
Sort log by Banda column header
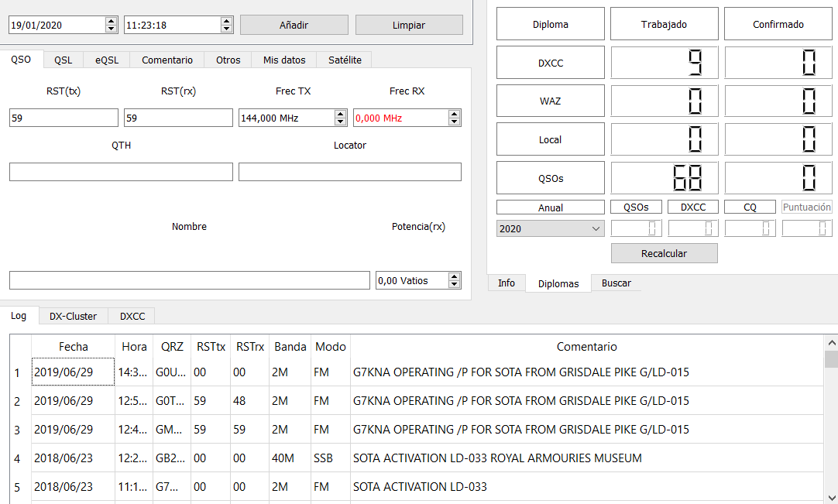pos(290,346)
